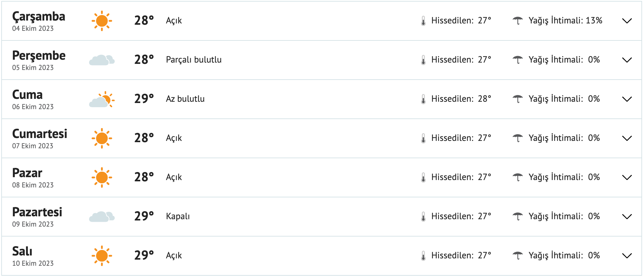
Task: Click the Pazartesi day name
Action: pos(37,212)
